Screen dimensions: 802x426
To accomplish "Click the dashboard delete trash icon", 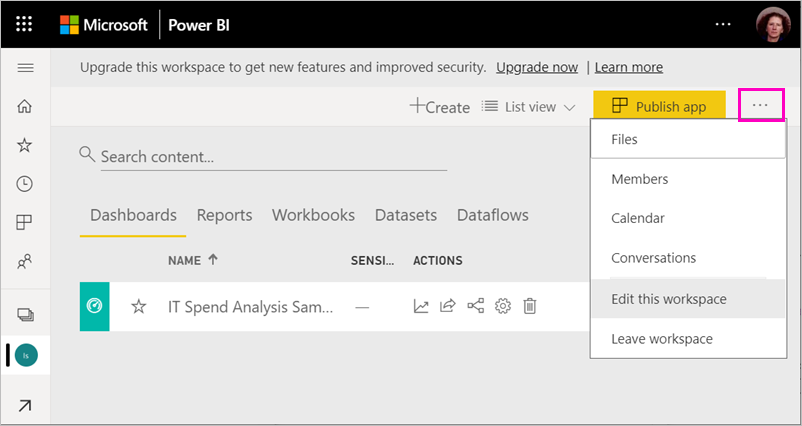I will pyautogui.click(x=530, y=306).
